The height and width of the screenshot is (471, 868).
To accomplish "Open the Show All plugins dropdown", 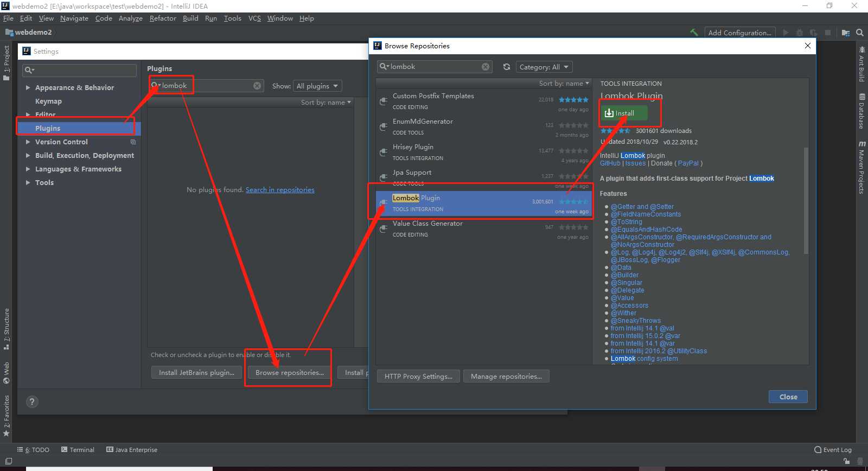I will pos(317,86).
